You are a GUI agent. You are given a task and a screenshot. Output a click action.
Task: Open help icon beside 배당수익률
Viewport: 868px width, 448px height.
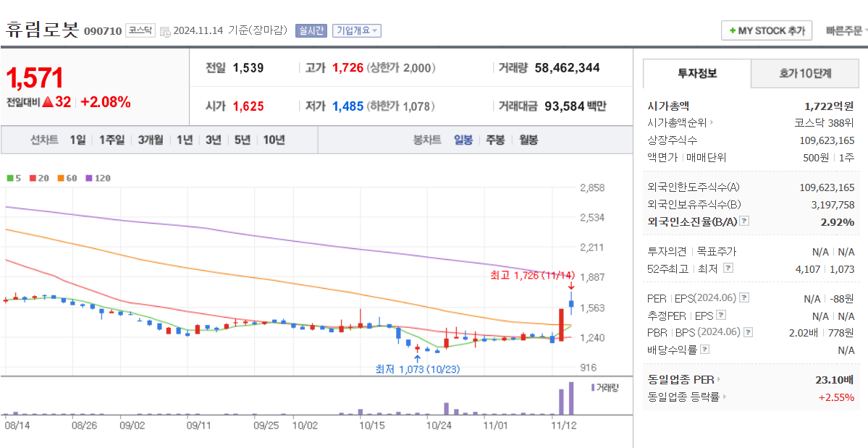704,350
